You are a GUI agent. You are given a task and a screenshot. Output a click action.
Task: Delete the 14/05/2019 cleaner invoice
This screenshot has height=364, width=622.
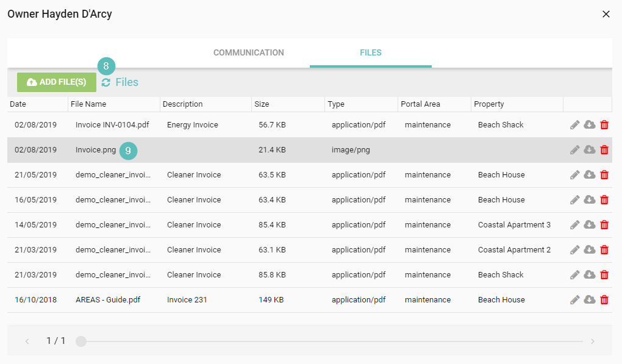tap(604, 225)
